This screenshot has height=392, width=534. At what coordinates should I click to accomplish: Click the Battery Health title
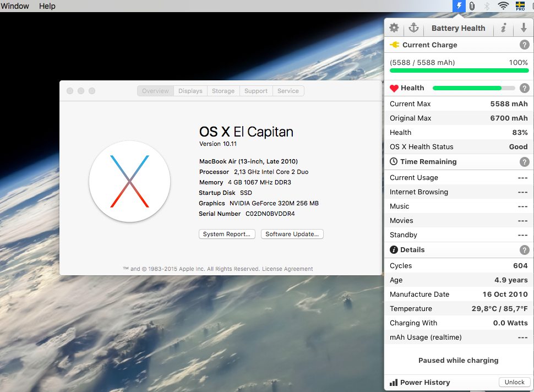pyautogui.click(x=459, y=28)
